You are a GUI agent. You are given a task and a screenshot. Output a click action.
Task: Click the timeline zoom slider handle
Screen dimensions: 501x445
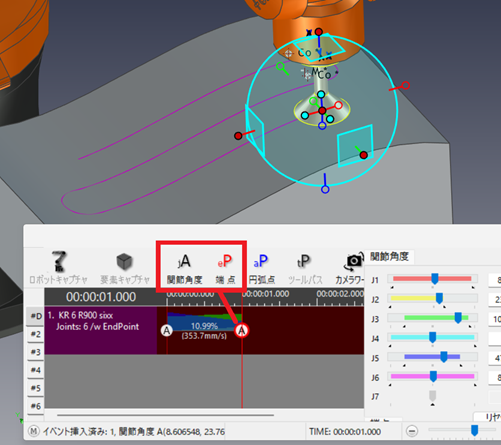475,430
